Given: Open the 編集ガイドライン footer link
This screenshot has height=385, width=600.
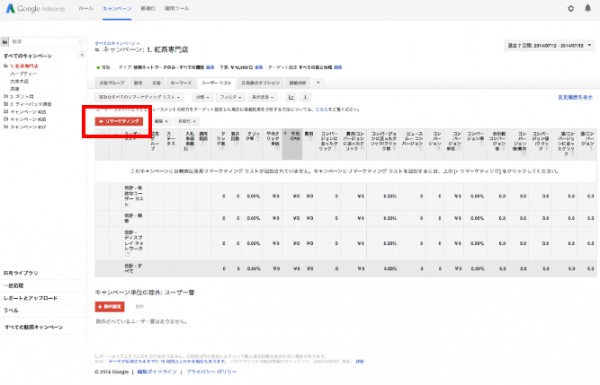Looking at the screenshot, I should pos(157,372).
